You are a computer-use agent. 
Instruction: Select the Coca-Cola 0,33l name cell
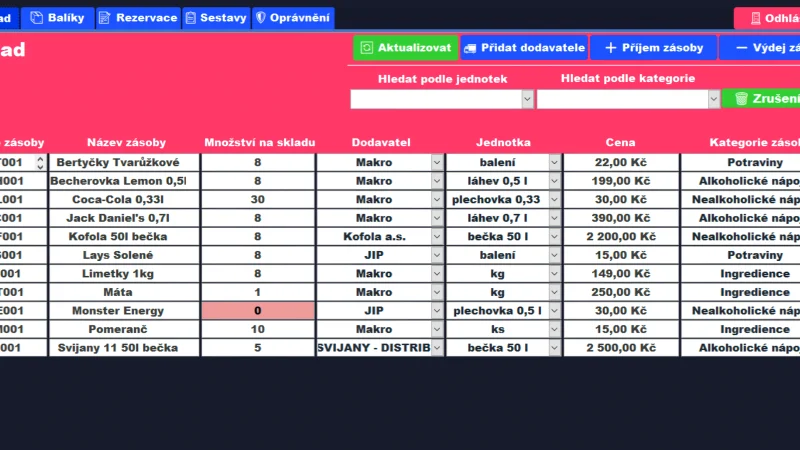click(x=124, y=199)
